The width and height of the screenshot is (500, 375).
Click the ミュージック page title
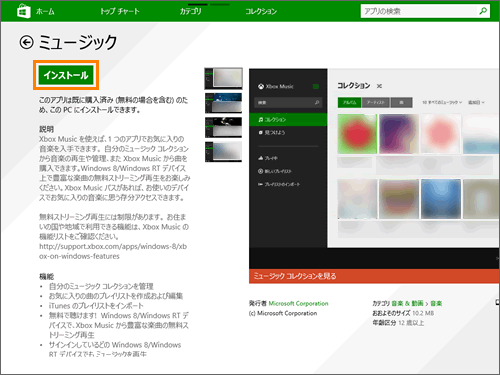(x=78, y=43)
